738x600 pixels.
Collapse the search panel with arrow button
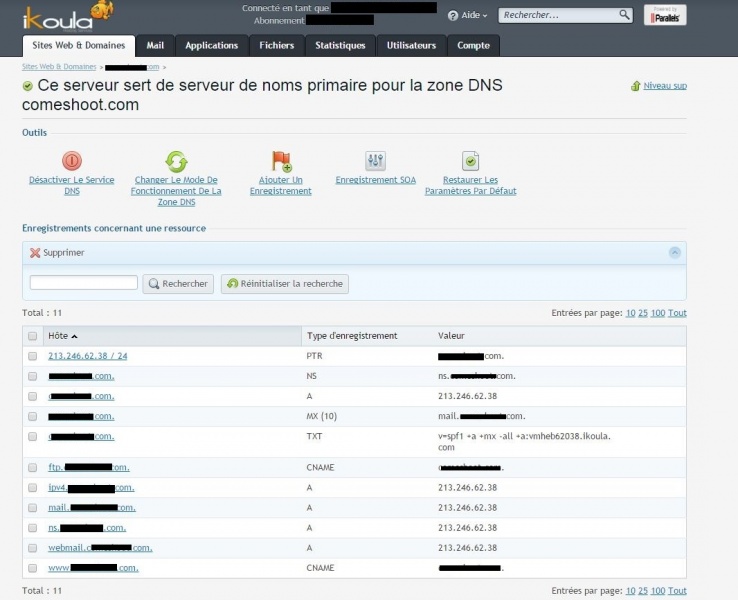point(675,253)
